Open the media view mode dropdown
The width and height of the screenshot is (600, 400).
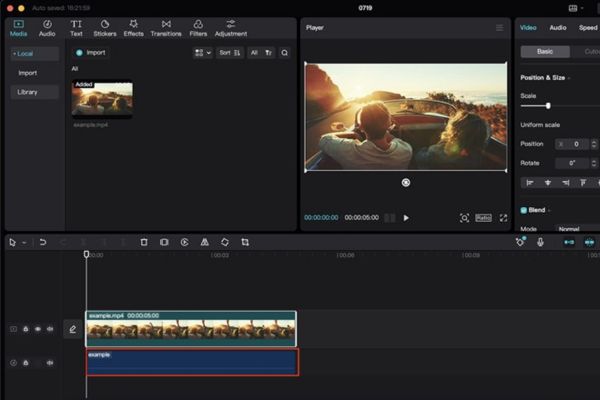click(203, 53)
